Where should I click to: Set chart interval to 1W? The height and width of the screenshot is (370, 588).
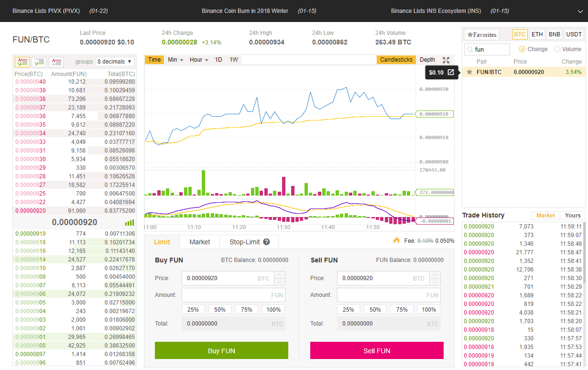(x=234, y=60)
